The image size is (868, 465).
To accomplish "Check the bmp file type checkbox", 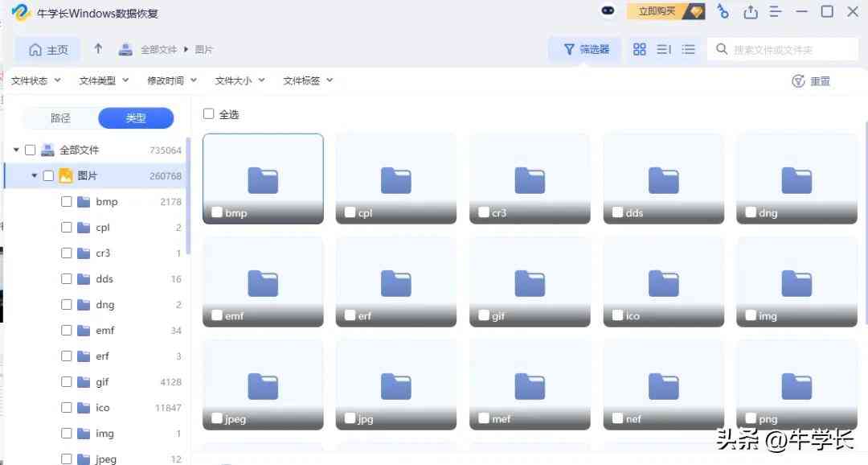I will click(x=67, y=201).
